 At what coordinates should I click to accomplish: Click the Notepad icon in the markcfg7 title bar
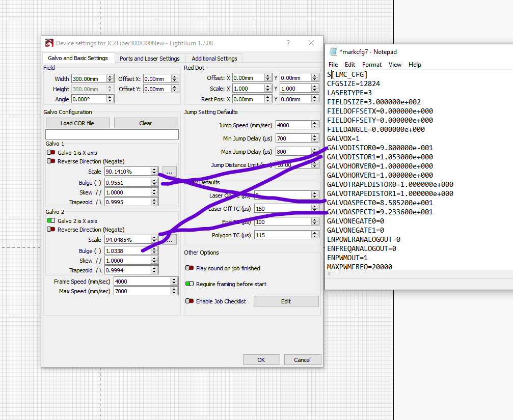[x=333, y=51]
